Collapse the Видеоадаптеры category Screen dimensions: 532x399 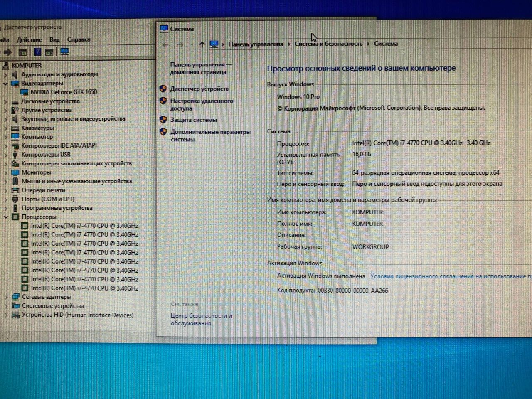click(x=6, y=84)
